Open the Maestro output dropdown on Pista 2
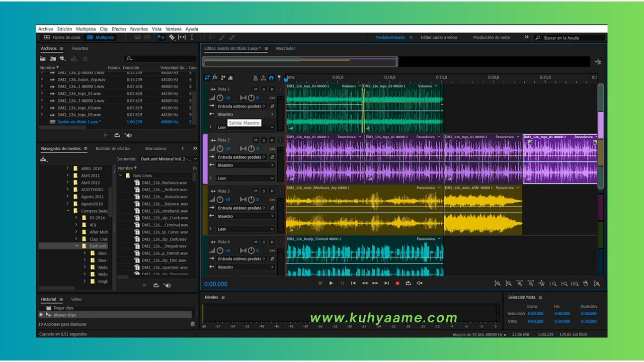Image resolution: width=644 pixels, height=362 pixels. pos(246,165)
